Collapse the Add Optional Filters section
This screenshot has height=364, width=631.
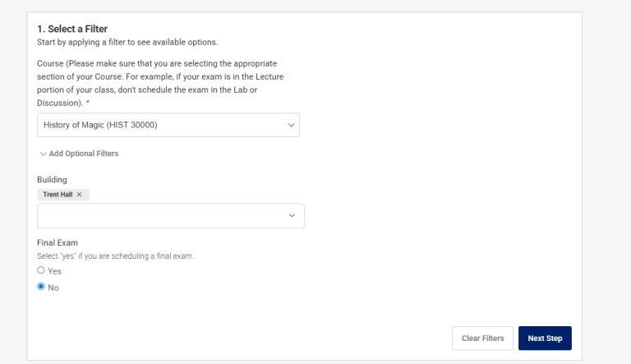83,154
